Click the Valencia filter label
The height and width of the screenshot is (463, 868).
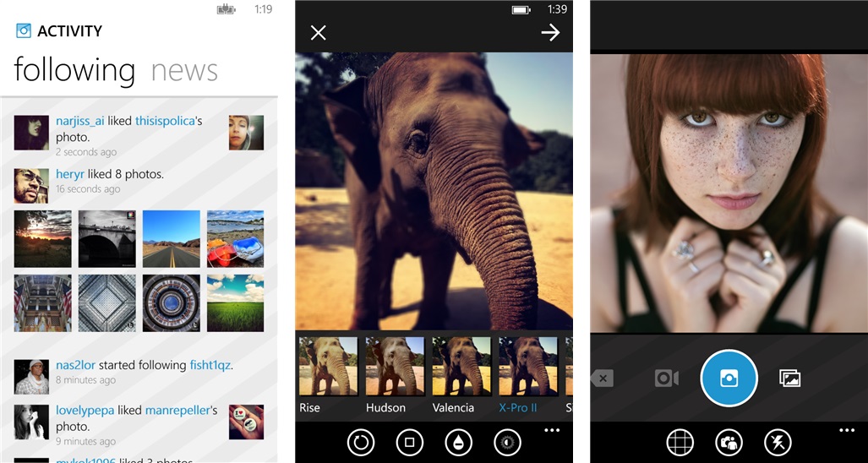[x=453, y=408]
